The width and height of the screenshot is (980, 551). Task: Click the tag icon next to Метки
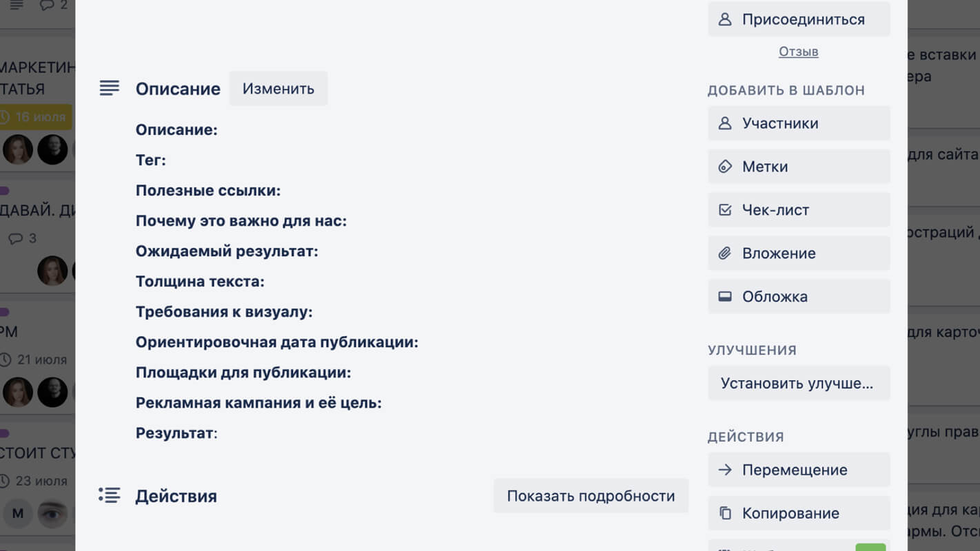tap(724, 167)
